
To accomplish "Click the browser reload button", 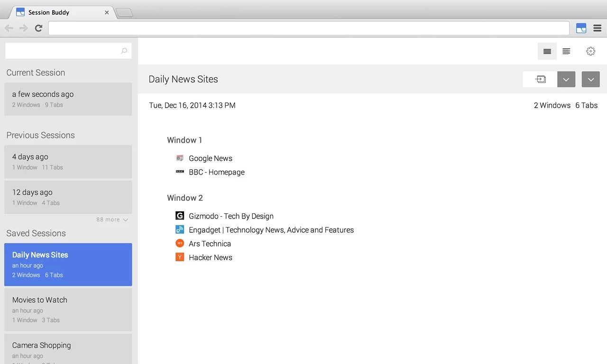I will point(39,28).
